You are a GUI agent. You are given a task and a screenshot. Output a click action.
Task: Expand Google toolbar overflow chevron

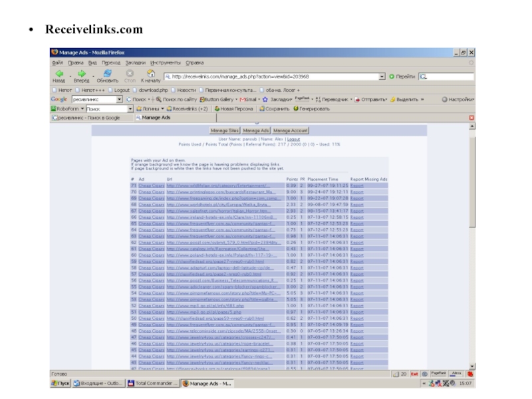tap(422, 99)
